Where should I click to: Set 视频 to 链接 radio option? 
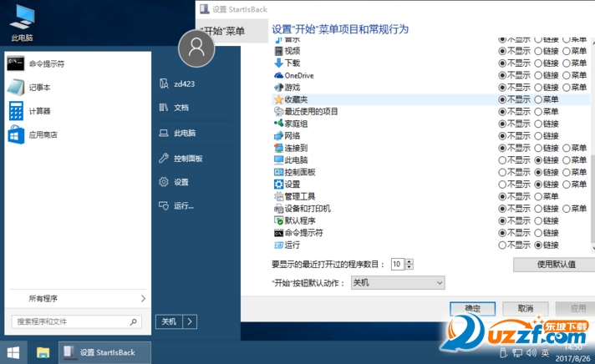click(538, 51)
